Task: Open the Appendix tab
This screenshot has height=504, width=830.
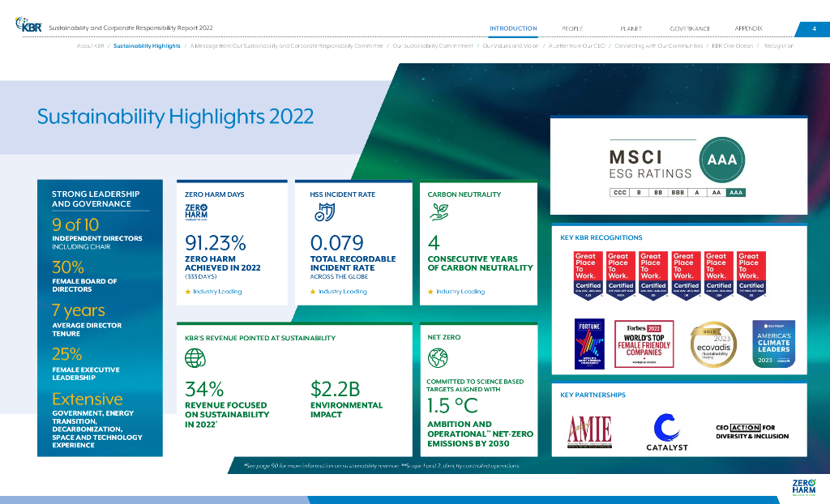Action: (748, 28)
